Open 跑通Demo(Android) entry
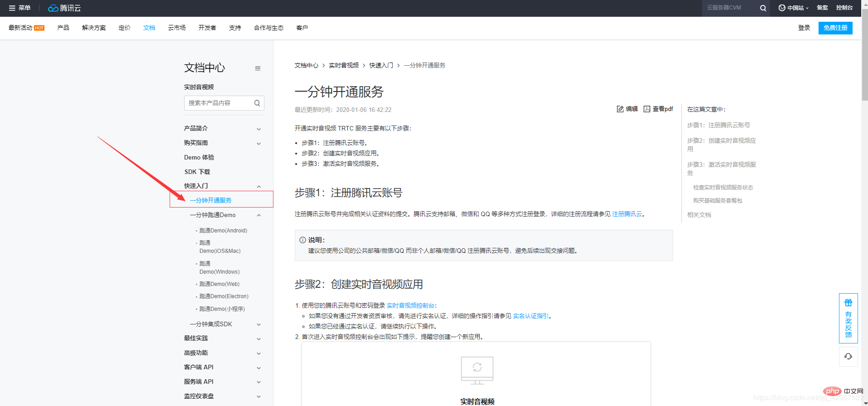 pos(223,231)
